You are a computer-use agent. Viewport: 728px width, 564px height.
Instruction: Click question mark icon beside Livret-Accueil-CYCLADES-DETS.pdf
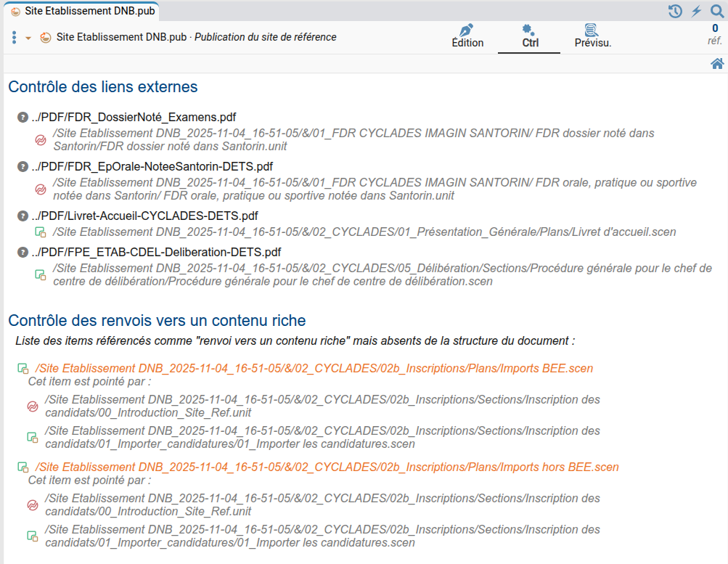point(23,216)
